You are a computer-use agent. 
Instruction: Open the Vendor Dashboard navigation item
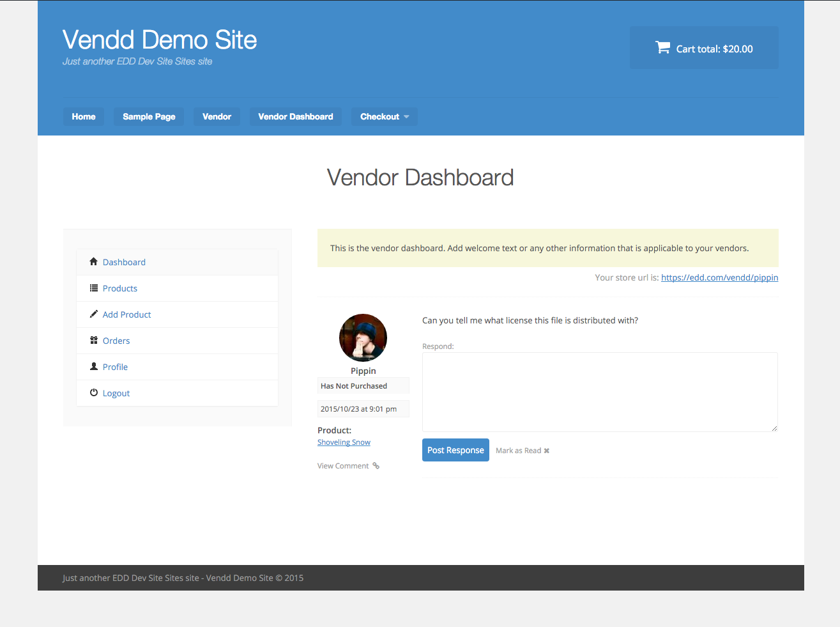point(295,116)
